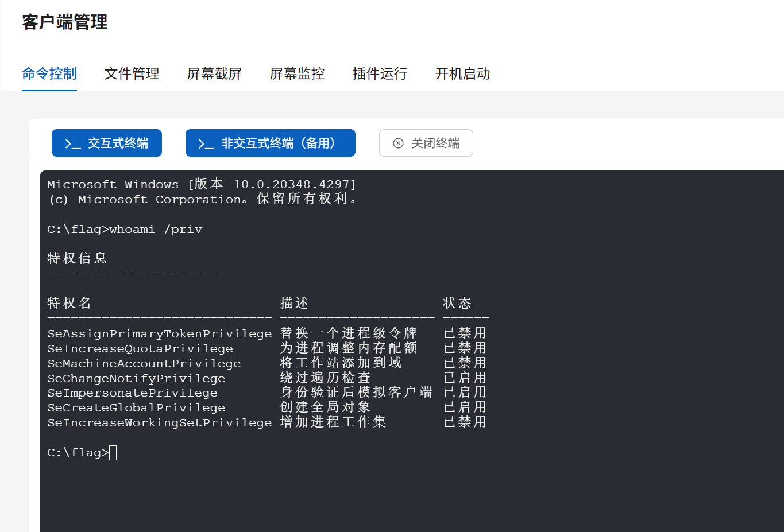
Task: Select the SeImpersonatePrivilege text
Action: pyautogui.click(x=133, y=393)
